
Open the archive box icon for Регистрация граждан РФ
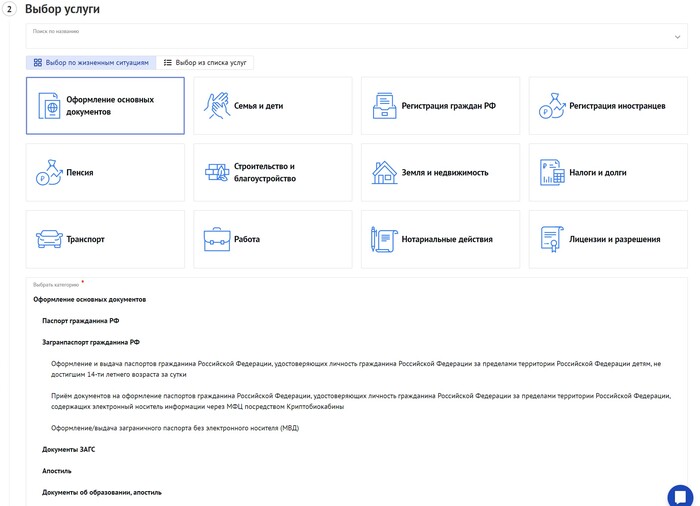click(x=384, y=106)
